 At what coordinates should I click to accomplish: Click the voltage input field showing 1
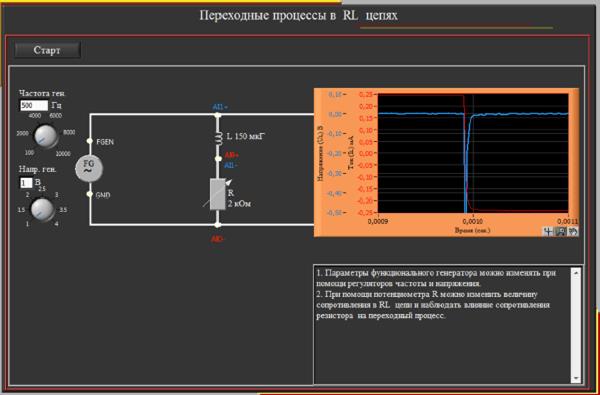26,183
